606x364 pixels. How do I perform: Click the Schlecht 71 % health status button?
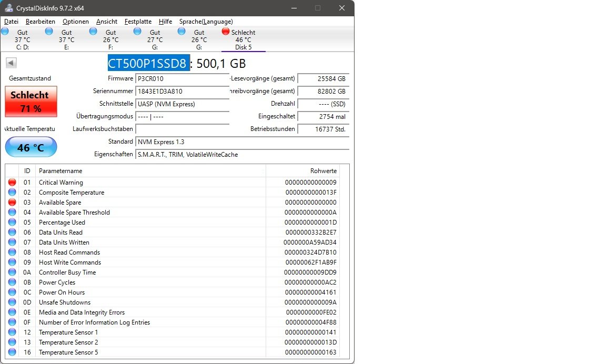pos(31,101)
